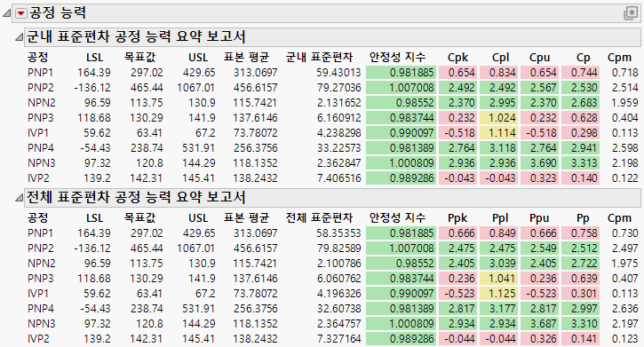The width and height of the screenshot is (644, 347).
Task: Select LSL value -136.12 in 전체 table
Action: [x=92, y=248]
